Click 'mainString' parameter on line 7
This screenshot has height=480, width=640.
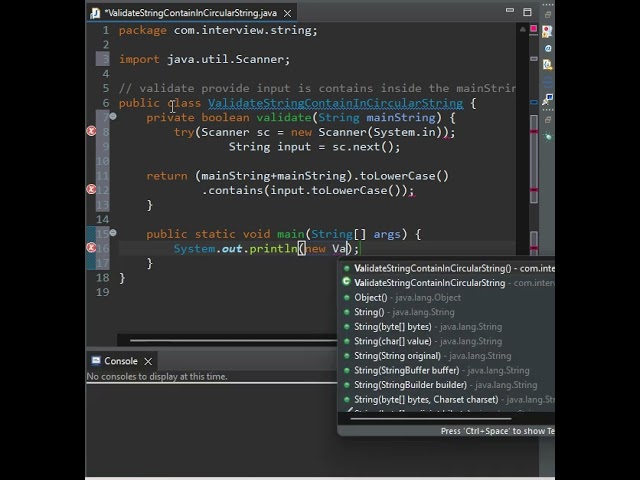(401, 118)
